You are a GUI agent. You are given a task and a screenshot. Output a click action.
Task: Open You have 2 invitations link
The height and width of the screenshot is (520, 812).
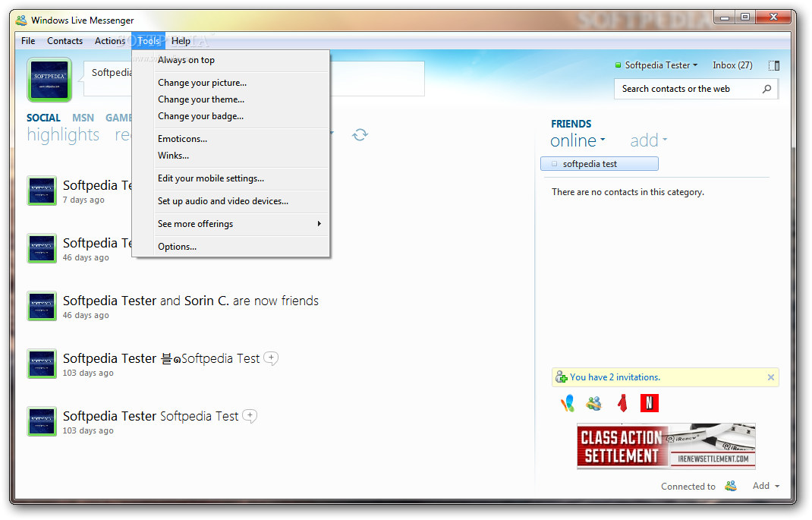pyautogui.click(x=615, y=377)
